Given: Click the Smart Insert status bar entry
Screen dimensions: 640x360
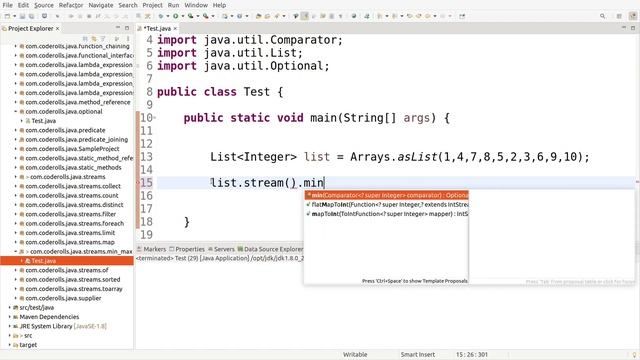Looking at the screenshot, I should coord(418,354).
